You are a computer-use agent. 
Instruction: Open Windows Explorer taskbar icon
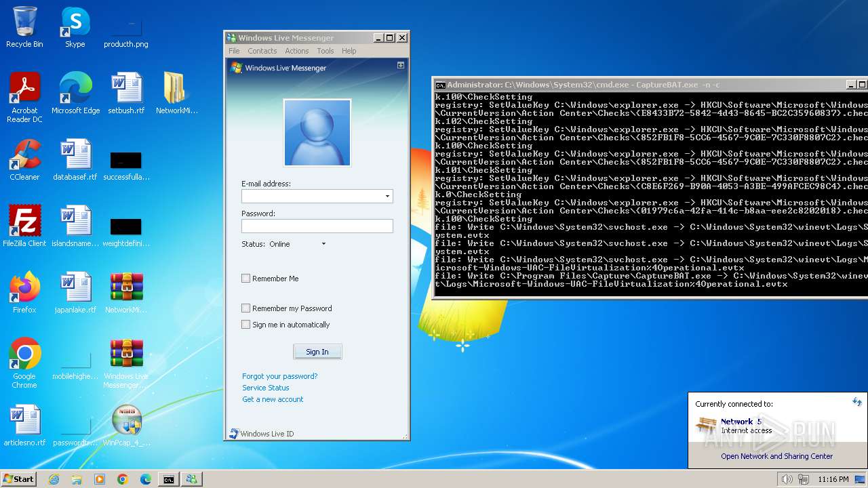[77, 479]
